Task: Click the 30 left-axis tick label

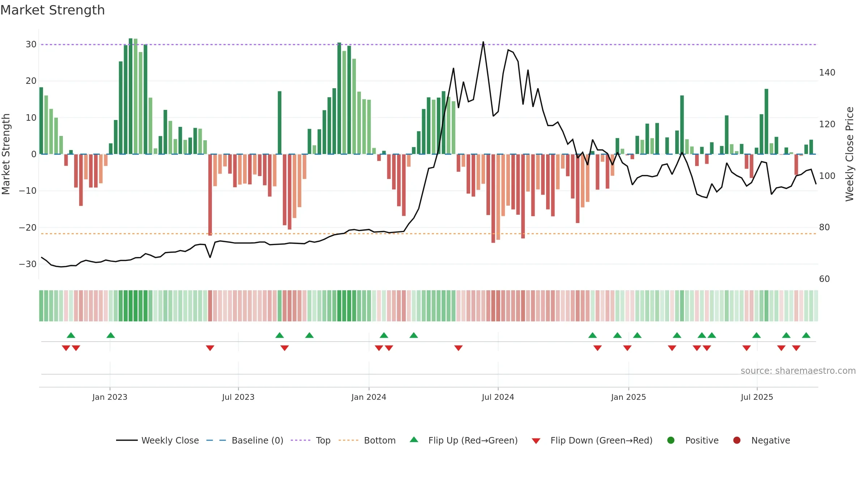Action: 31,44
